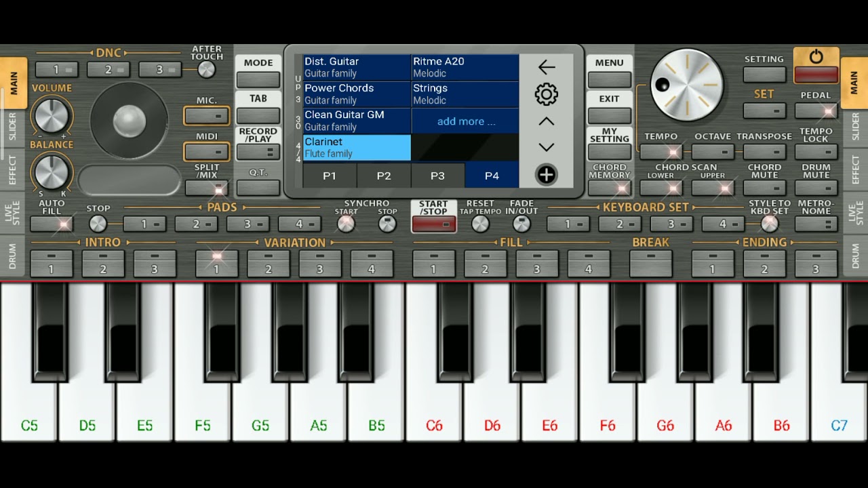The height and width of the screenshot is (488, 868).
Task: Click the back arrow icon in display
Action: coord(546,67)
